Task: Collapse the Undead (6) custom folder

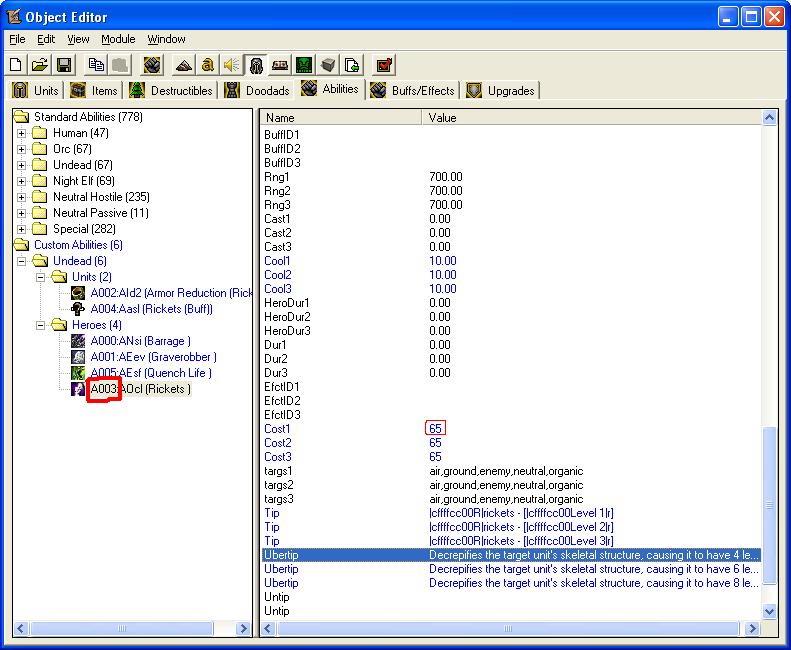Action: [21, 261]
